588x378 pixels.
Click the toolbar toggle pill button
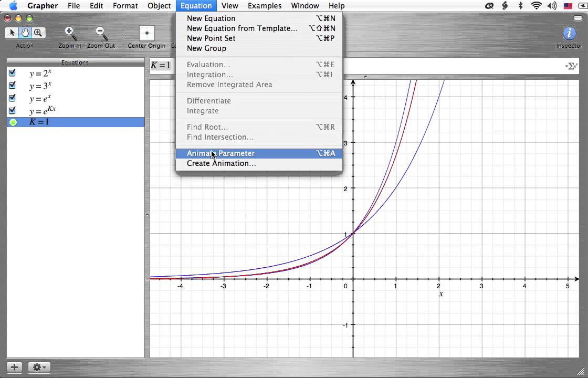click(x=578, y=18)
